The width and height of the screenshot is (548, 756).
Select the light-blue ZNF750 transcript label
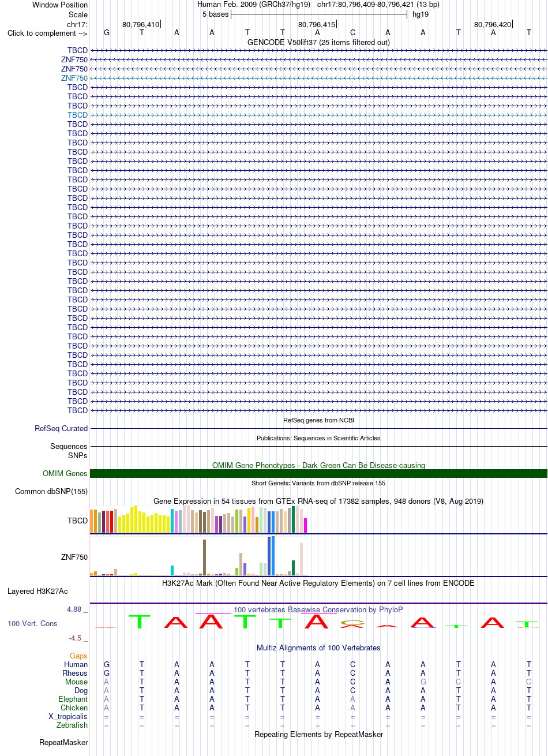tap(74, 78)
